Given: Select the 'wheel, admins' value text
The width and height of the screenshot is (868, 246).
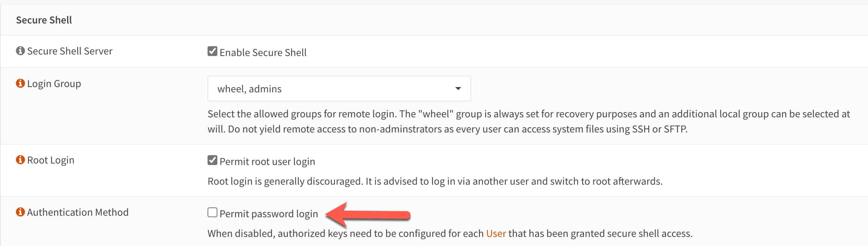Looking at the screenshot, I should click(x=250, y=89).
